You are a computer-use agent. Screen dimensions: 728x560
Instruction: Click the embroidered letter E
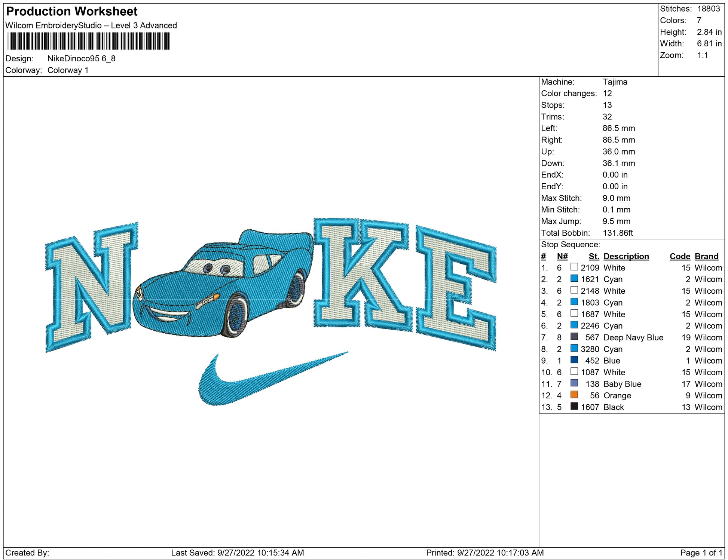tap(456, 288)
